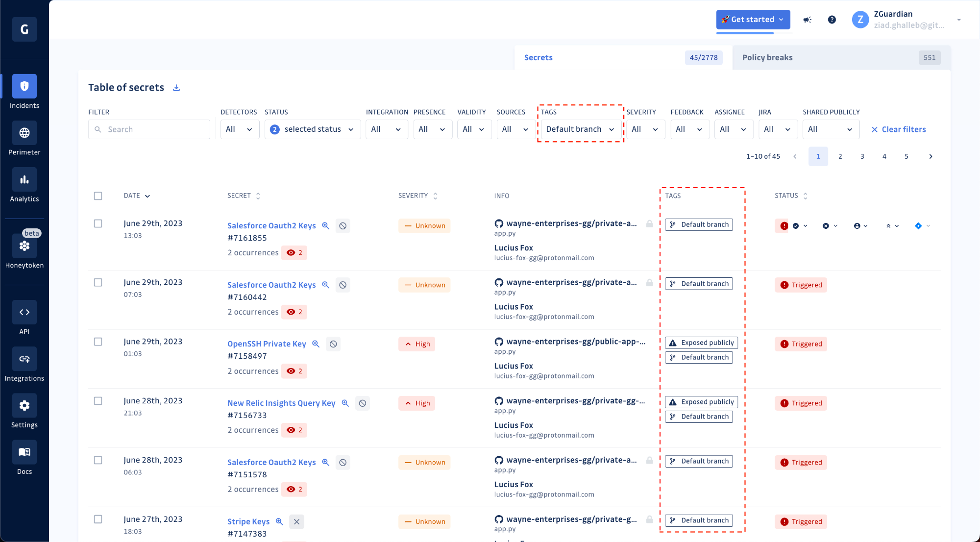Open the help question mark icon
Screen dimensions: 980x542
coord(832,20)
